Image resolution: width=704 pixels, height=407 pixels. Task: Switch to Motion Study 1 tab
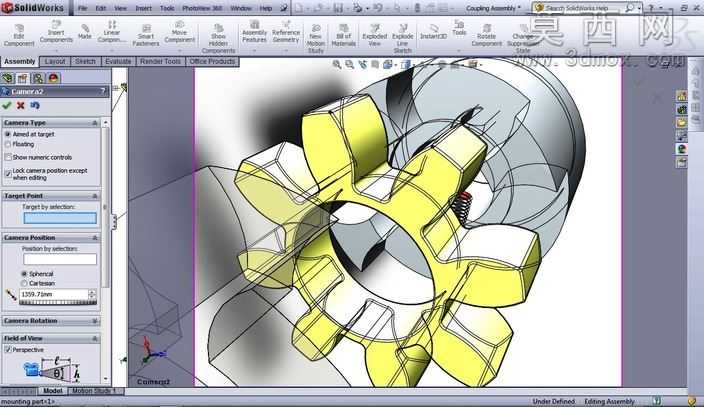94,391
